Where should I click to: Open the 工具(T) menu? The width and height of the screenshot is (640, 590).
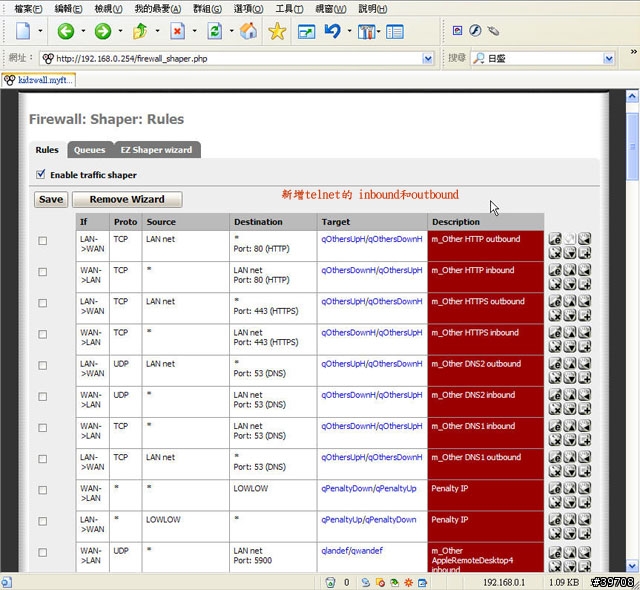[289, 9]
